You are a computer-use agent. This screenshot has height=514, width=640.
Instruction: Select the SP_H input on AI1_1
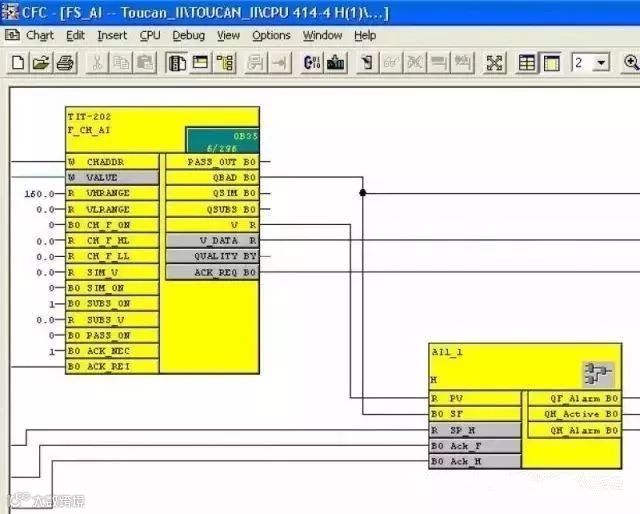[x=475, y=430]
